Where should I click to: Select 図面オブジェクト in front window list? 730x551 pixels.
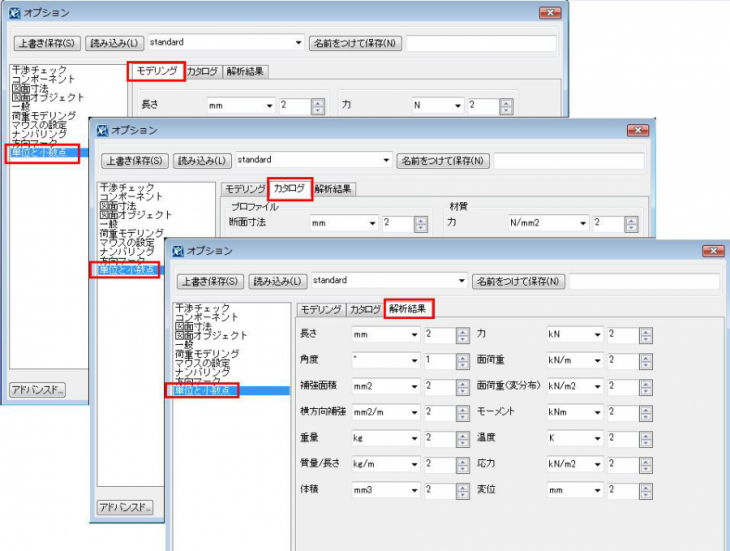(x=211, y=336)
